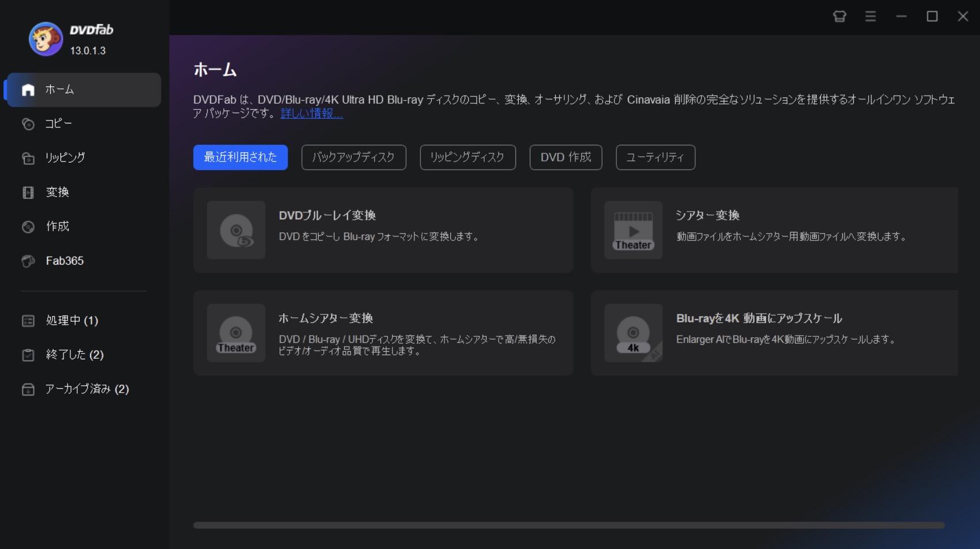Minimize the DVDFab window
This screenshot has width=980, height=549.
pos(902,16)
